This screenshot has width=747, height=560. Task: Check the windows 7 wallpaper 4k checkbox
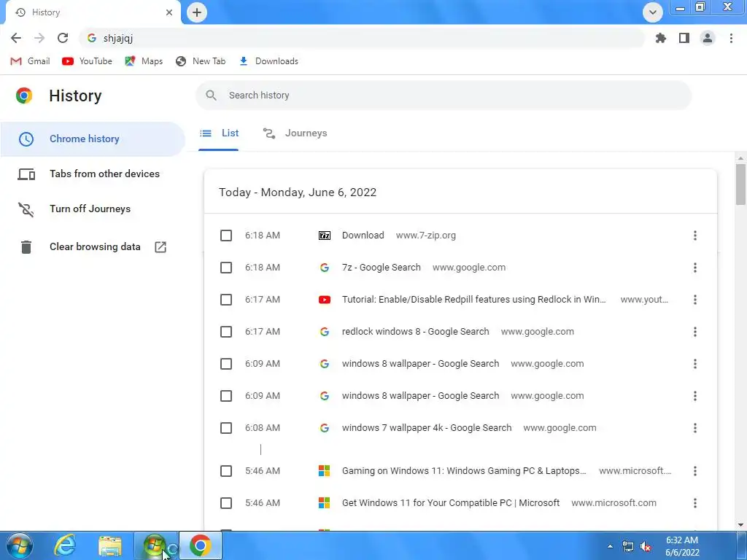click(226, 428)
